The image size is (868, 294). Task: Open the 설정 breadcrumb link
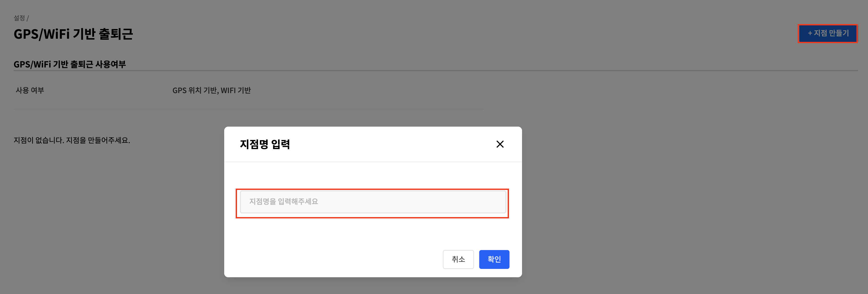(19, 18)
